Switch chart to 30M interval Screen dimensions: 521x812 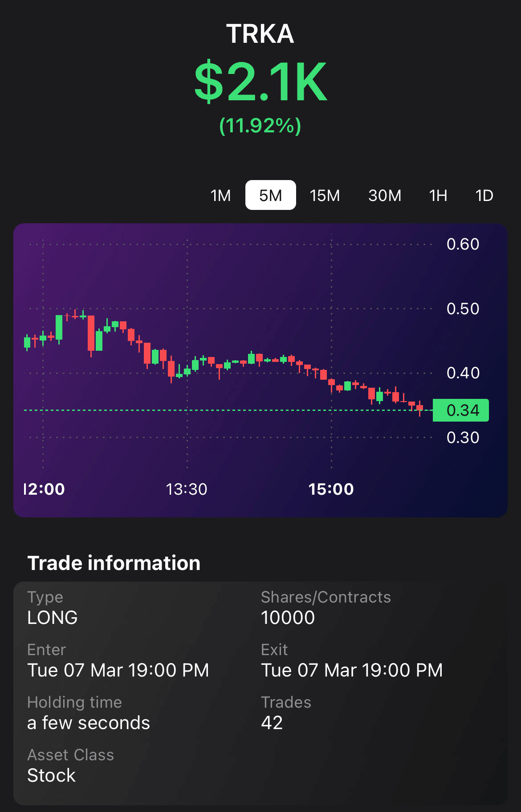click(x=385, y=195)
